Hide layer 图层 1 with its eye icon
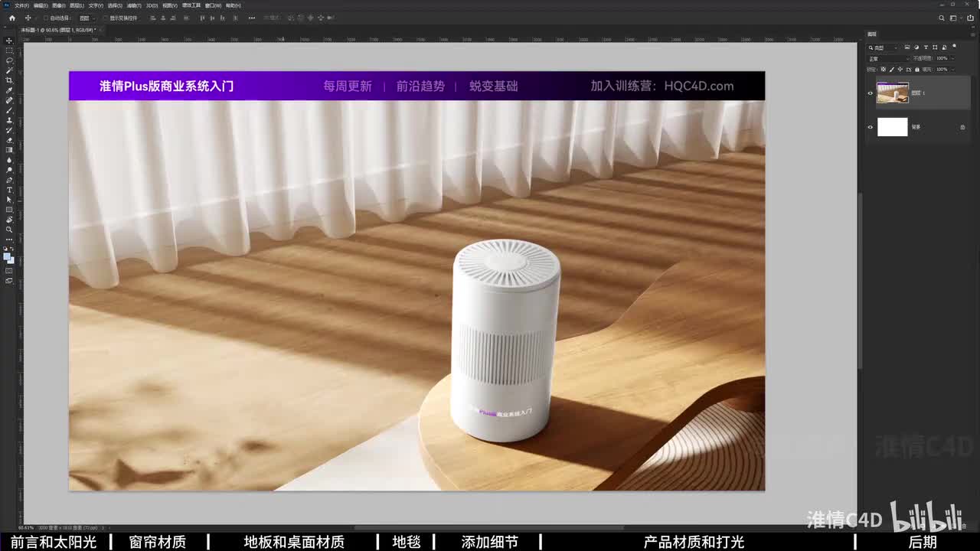 coord(870,93)
